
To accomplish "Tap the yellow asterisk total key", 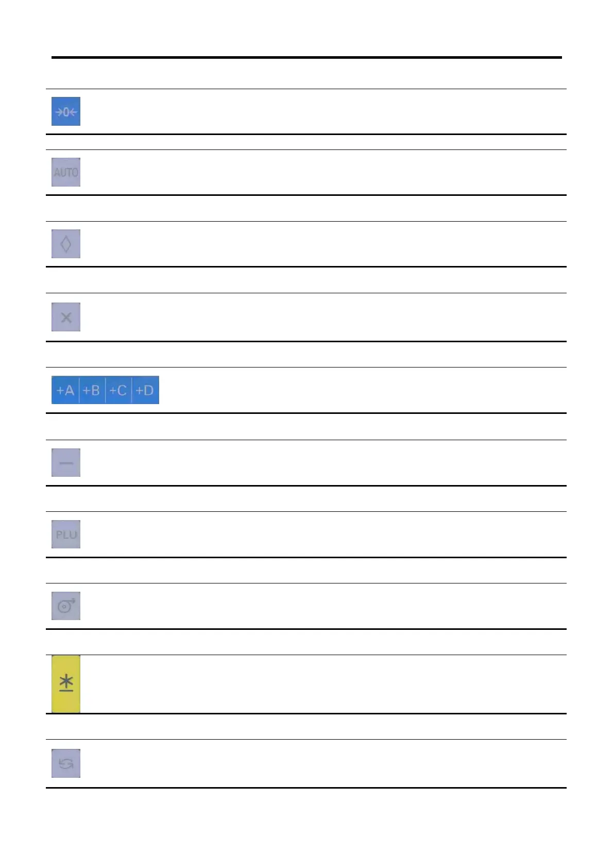I will (x=66, y=684).
